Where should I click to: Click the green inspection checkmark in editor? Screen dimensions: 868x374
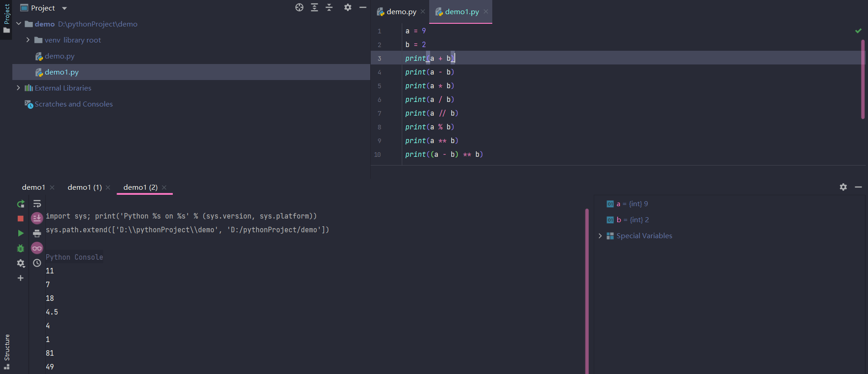click(x=858, y=31)
